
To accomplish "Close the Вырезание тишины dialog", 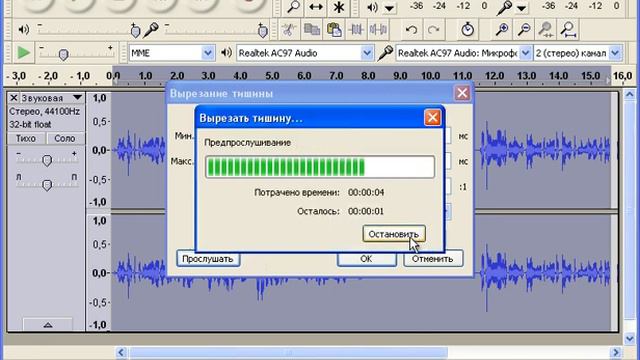I will tap(462, 93).
